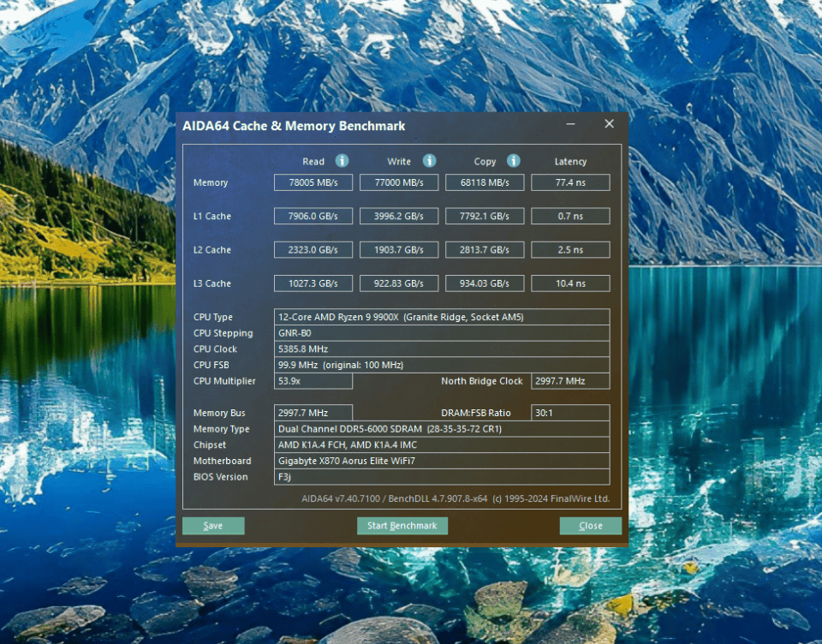Click the Memory Type field DDR5-6000
The width and height of the screenshot is (822, 644).
click(442, 429)
